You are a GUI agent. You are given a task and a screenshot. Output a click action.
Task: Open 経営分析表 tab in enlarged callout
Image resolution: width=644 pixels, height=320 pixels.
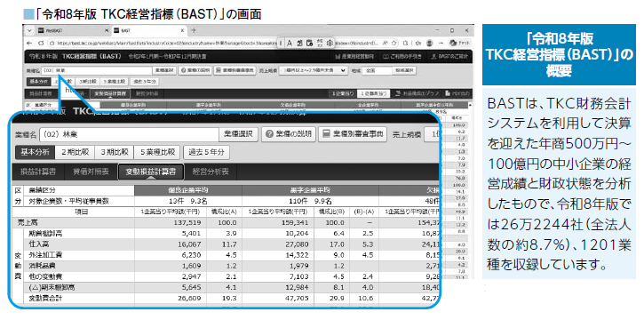point(211,172)
